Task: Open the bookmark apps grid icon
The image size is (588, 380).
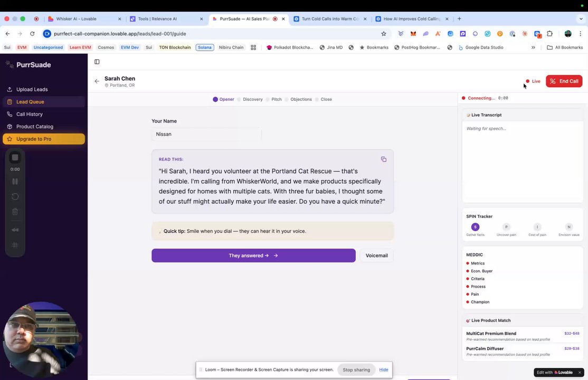Action: pyautogui.click(x=253, y=47)
